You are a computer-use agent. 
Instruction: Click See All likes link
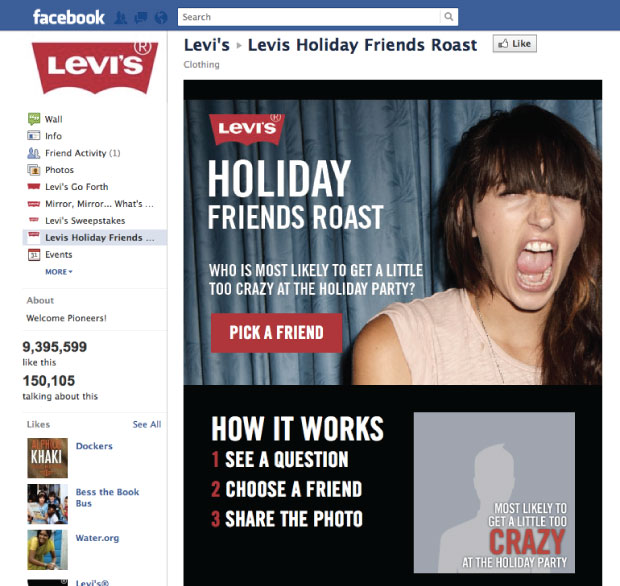pos(147,424)
